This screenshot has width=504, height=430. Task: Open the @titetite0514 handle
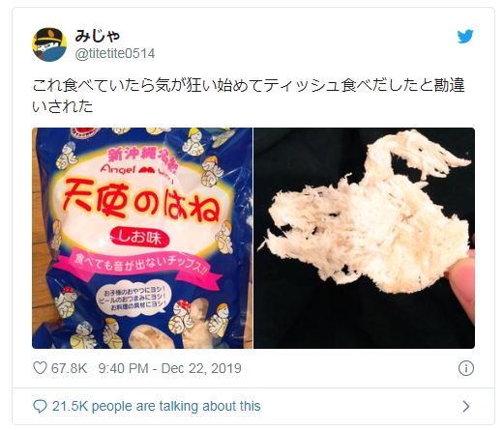[x=115, y=53]
